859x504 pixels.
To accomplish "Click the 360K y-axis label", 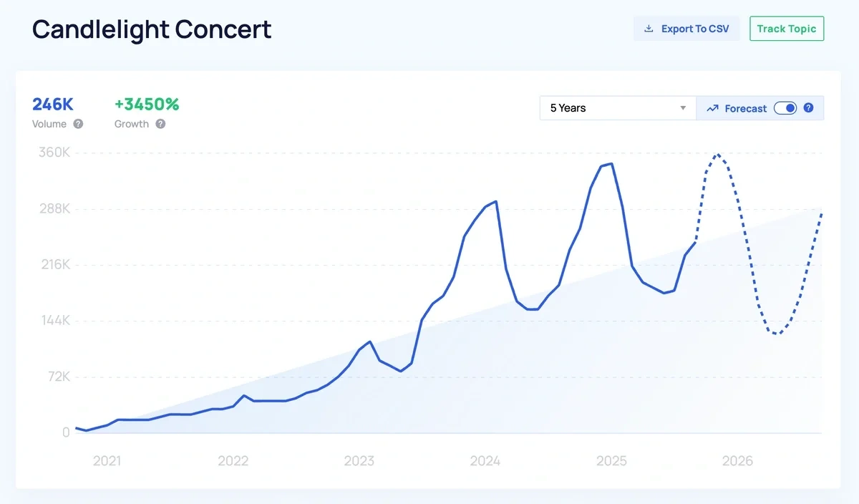I will (x=54, y=152).
